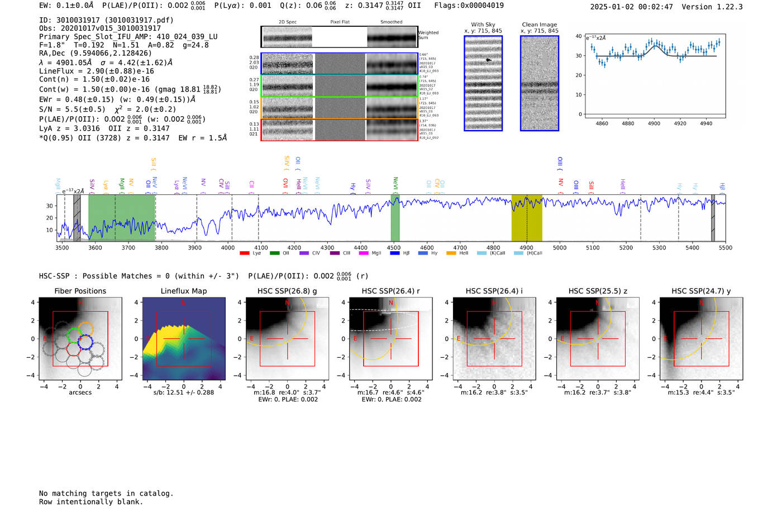Click the Pixel Flat column header
782x532 pixels.
point(340,22)
